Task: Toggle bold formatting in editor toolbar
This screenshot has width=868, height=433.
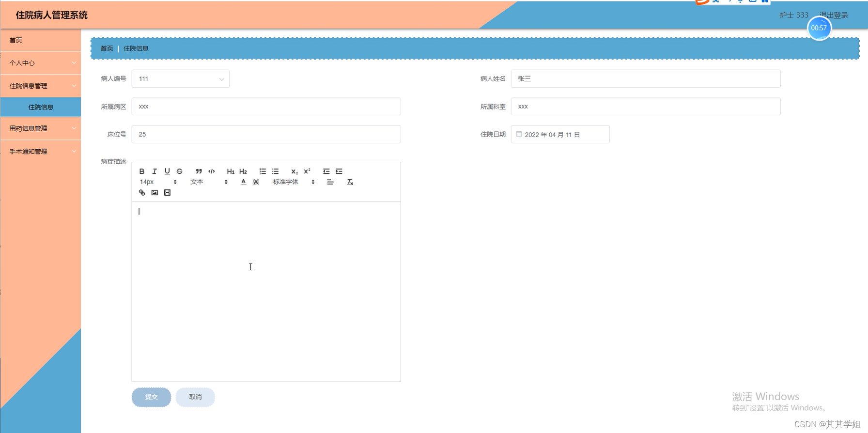Action: (142, 171)
